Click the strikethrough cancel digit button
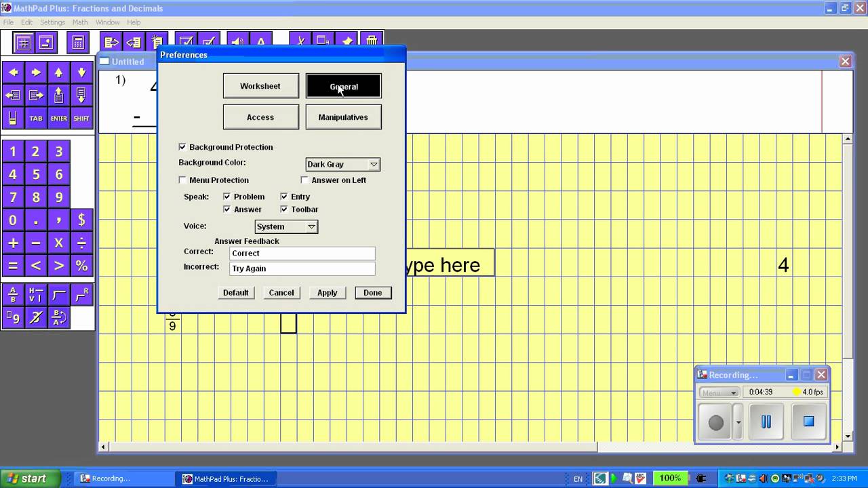The image size is (868, 488). pyautogui.click(x=36, y=317)
